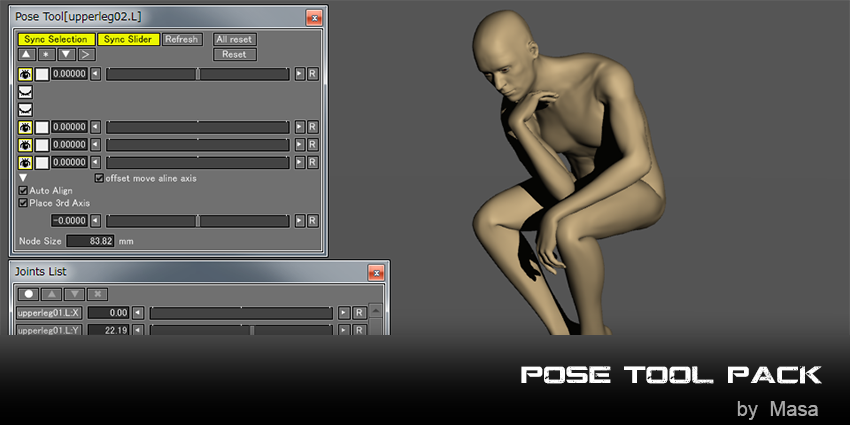Click the Reset button below All reset
This screenshot has height=425, width=850.
tap(235, 54)
